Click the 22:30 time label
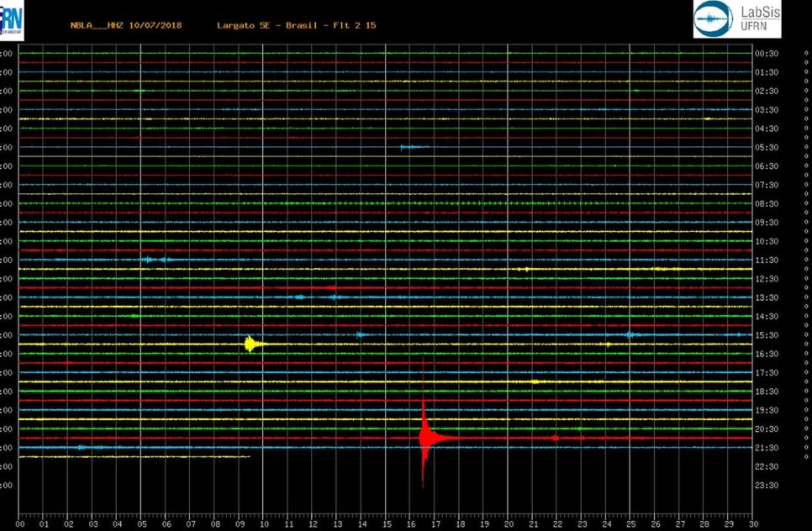 [x=767, y=467]
